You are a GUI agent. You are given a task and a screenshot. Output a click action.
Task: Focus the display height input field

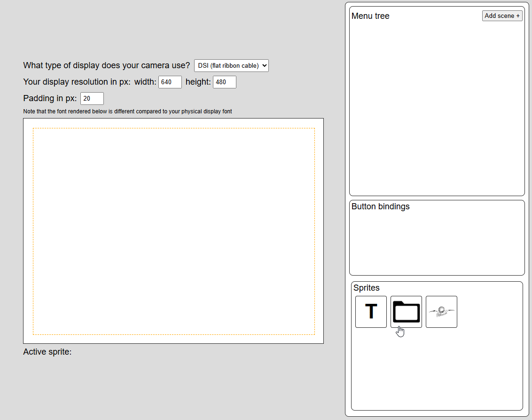[x=224, y=82]
